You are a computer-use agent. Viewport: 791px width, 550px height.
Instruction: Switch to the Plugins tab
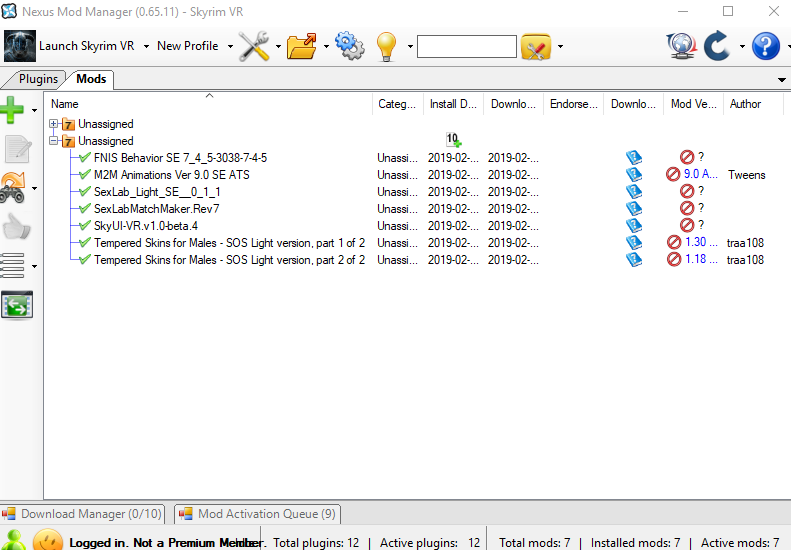coord(38,79)
